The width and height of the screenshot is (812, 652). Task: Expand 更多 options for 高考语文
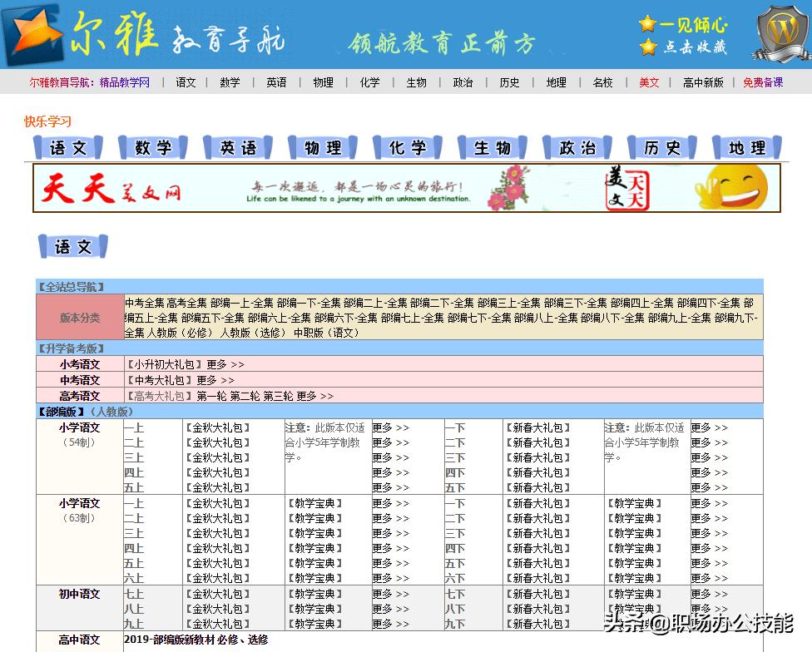(308, 396)
